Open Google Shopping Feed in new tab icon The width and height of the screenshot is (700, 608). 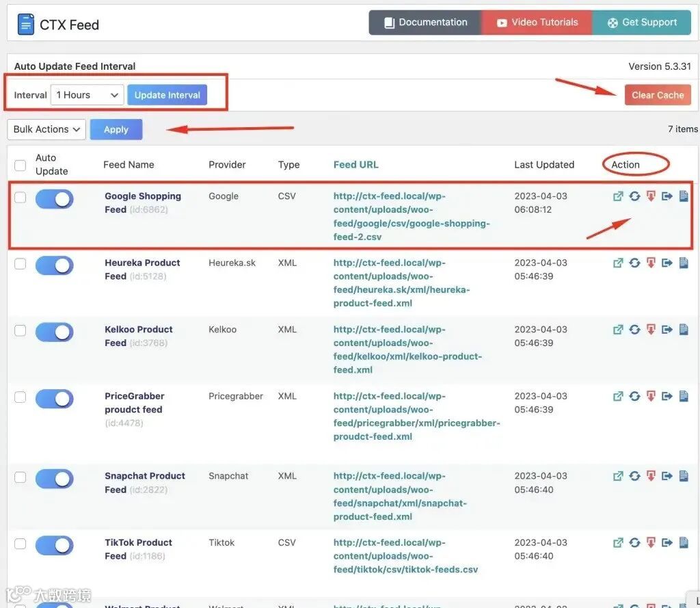click(618, 196)
